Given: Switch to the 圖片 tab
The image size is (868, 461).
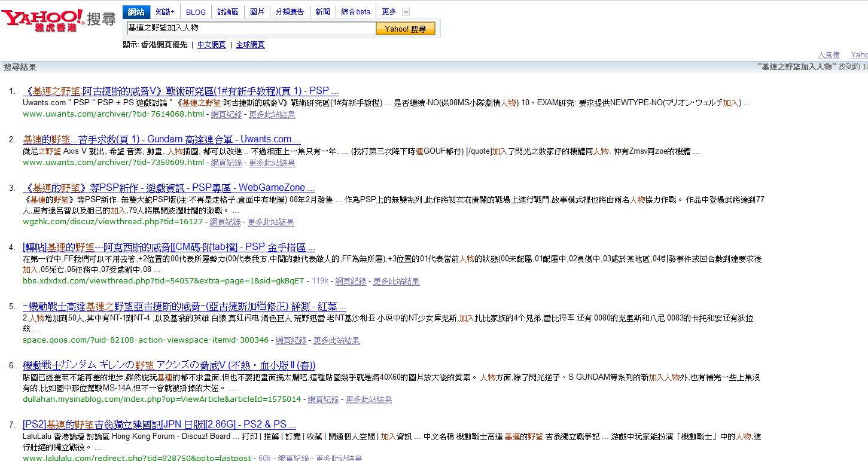Looking at the screenshot, I should (x=257, y=12).
